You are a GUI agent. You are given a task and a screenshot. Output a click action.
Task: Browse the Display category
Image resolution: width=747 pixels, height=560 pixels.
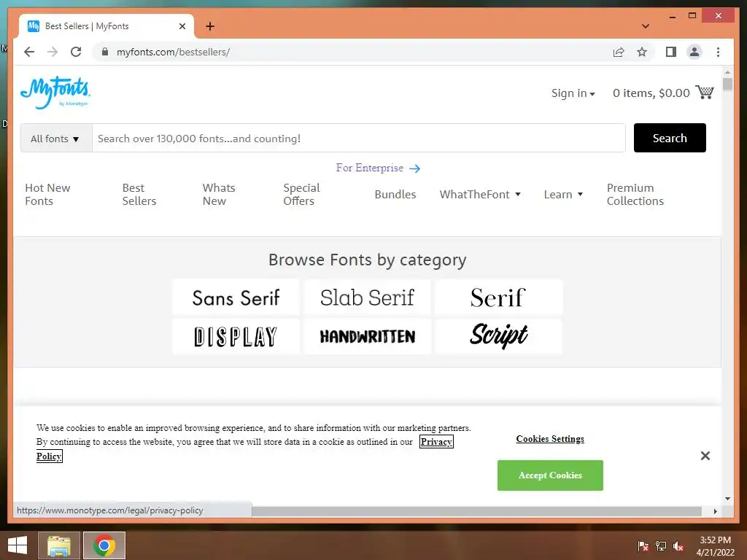point(236,337)
